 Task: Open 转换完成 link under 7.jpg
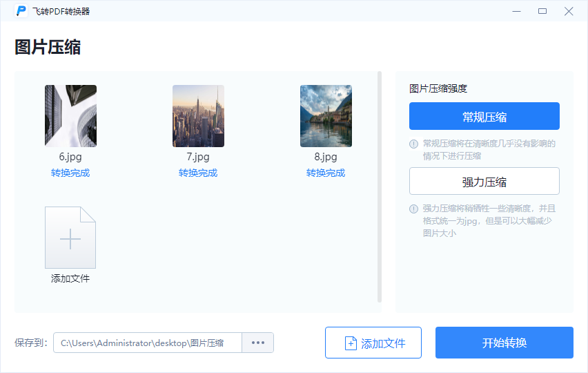point(198,173)
